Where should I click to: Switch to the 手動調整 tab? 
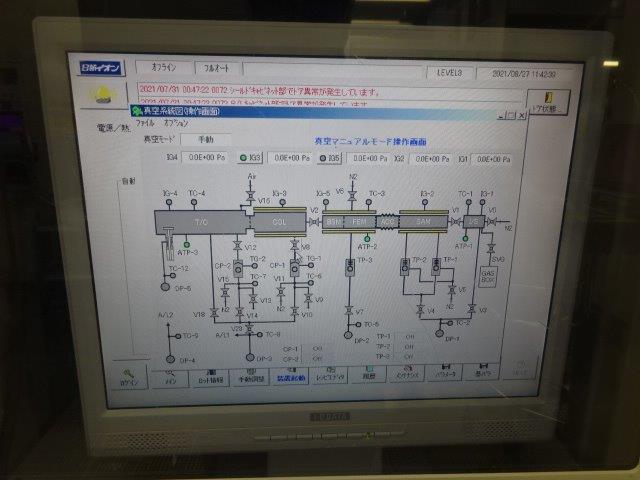251,377
